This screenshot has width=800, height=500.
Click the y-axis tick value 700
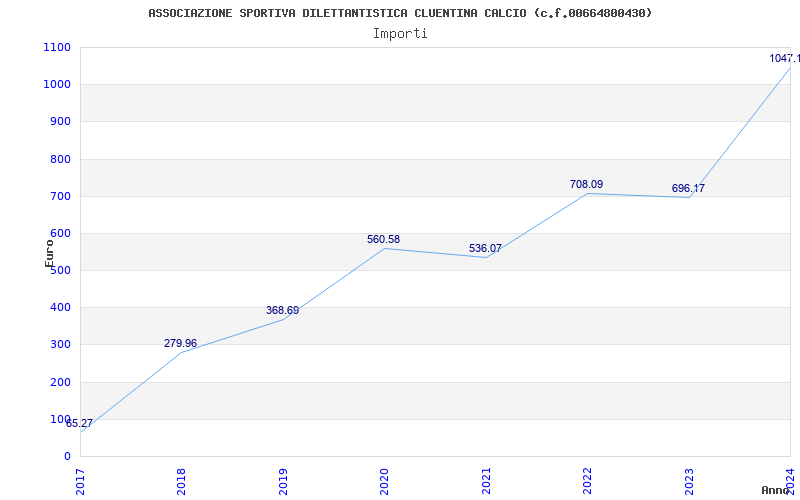coord(60,196)
